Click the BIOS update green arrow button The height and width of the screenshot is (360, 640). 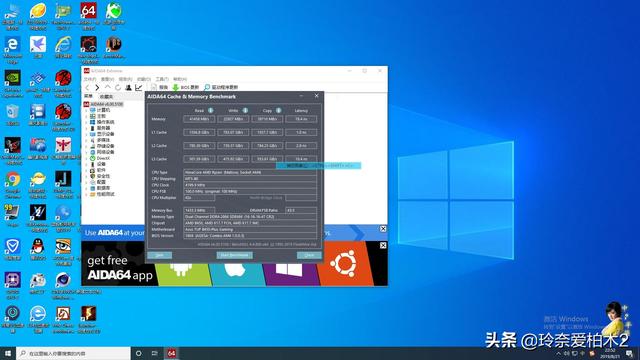tap(186, 87)
